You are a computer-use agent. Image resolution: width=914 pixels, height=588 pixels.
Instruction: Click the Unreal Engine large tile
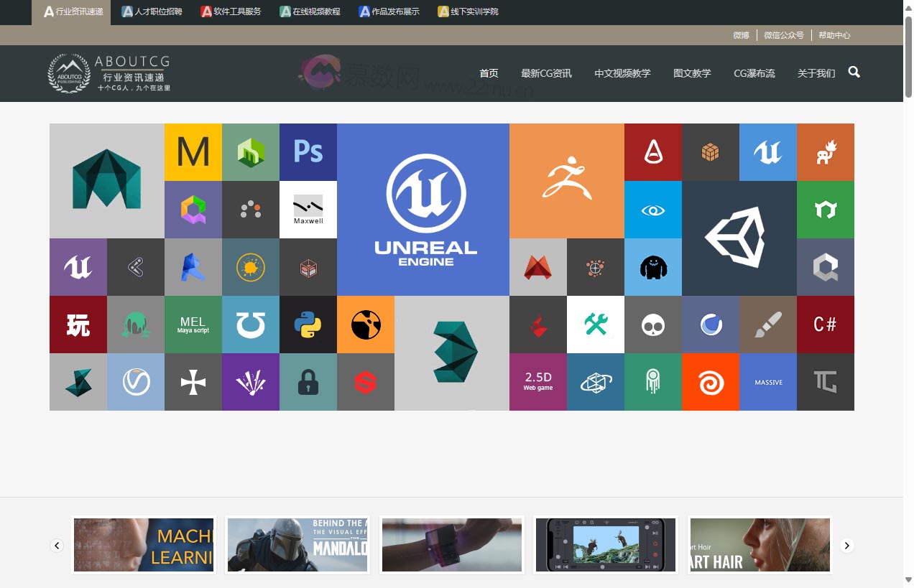pos(423,209)
